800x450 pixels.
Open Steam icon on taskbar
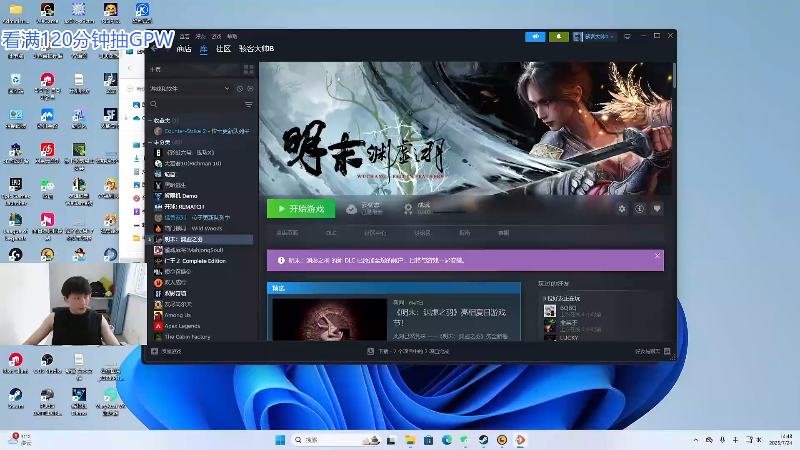tap(483, 440)
